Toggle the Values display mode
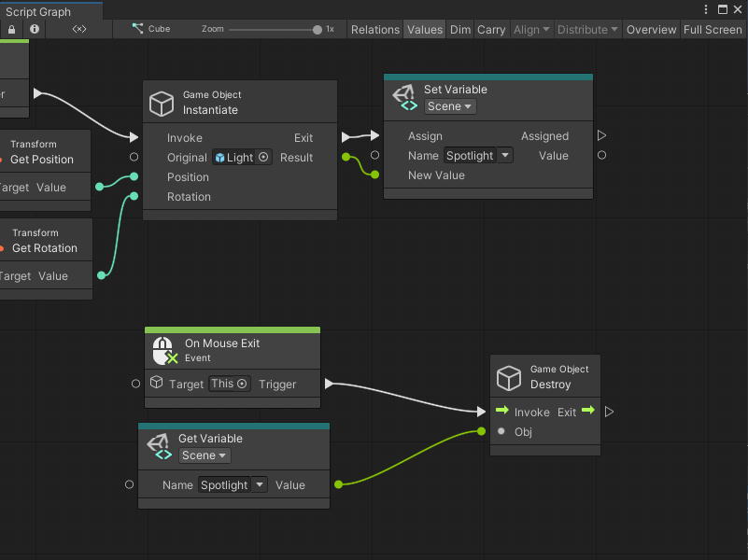This screenshot has height=560, width=748. (424, 29)
